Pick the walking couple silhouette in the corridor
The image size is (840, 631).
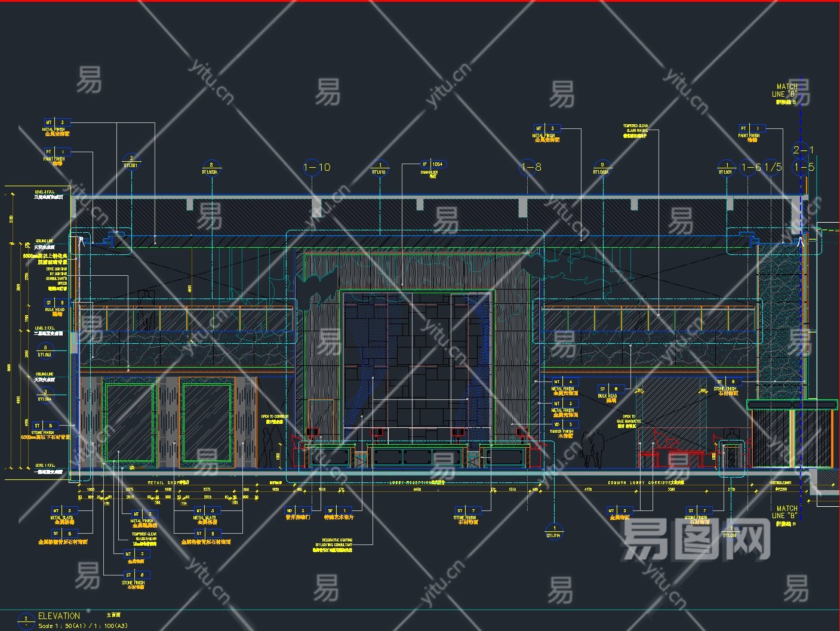point(592,450)
